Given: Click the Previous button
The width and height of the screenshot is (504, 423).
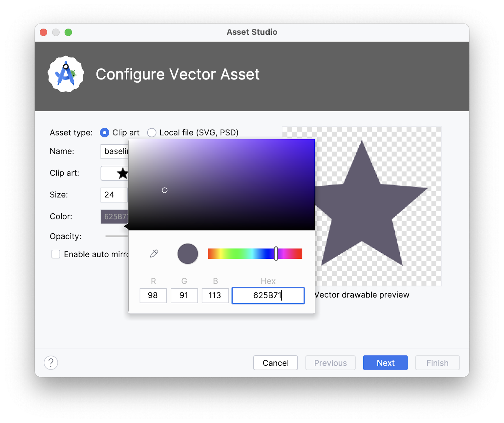Looking at the screenshot, I should [330, 363].
